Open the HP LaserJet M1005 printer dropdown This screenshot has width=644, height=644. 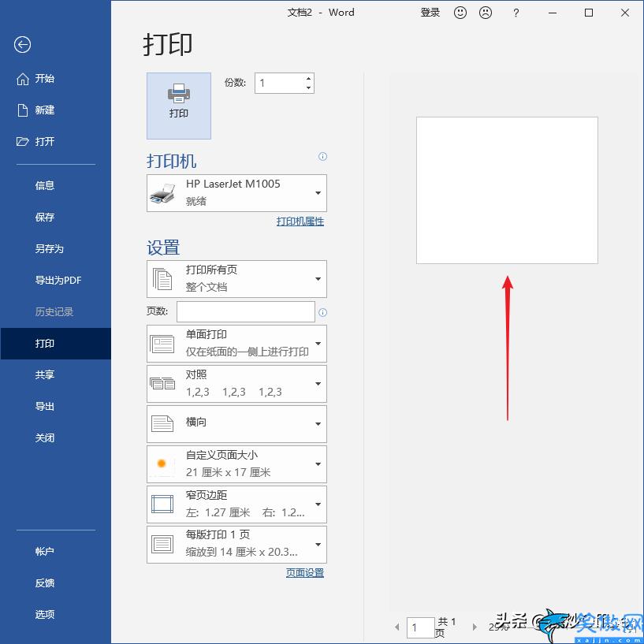pyautogui.click(x=236, y=193)
